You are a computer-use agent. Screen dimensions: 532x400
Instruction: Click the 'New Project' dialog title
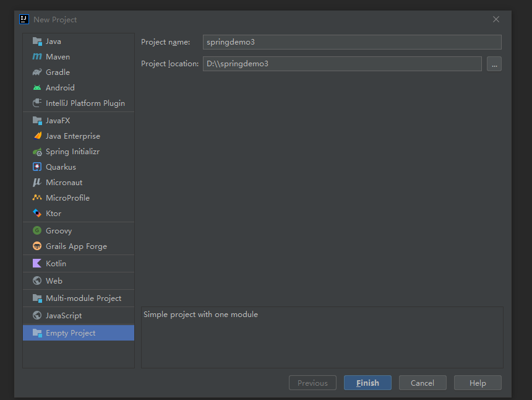[x=55, y=20]
